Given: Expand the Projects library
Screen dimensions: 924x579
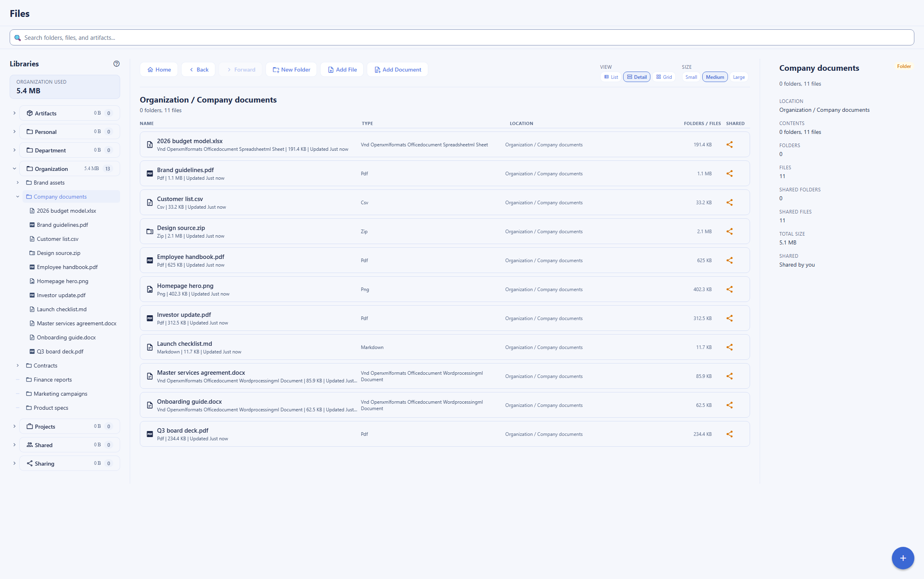Looking at the screenshot, I should click(x=14, y=427).
